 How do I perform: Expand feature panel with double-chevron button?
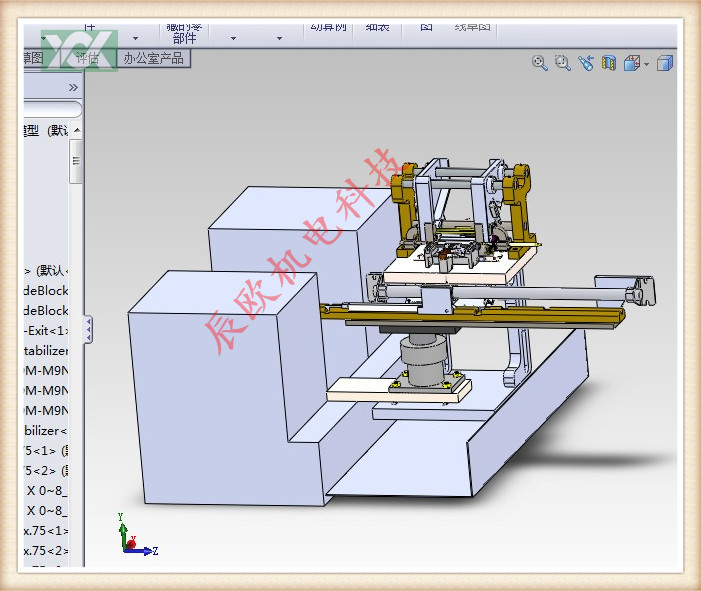pos(73,88)
